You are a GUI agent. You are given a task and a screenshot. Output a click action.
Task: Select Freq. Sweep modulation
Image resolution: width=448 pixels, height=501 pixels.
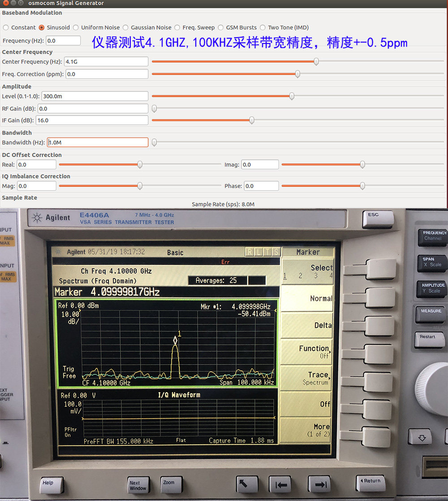click(177, 27)
